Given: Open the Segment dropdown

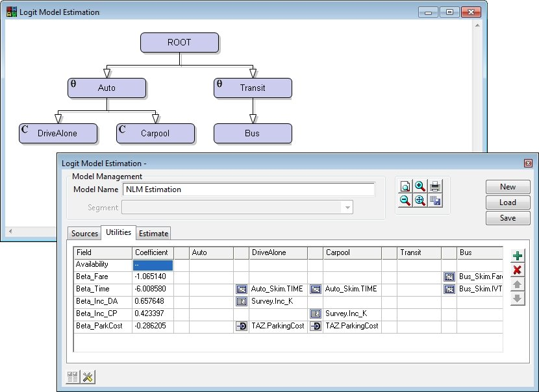Looking at the screenshot, I should click(348, 208).
